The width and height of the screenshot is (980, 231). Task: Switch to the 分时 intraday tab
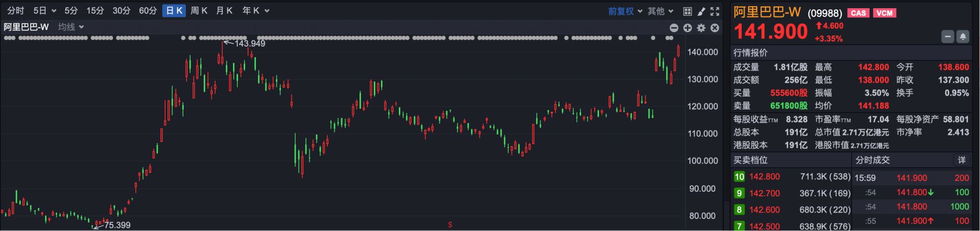[15, 11]
